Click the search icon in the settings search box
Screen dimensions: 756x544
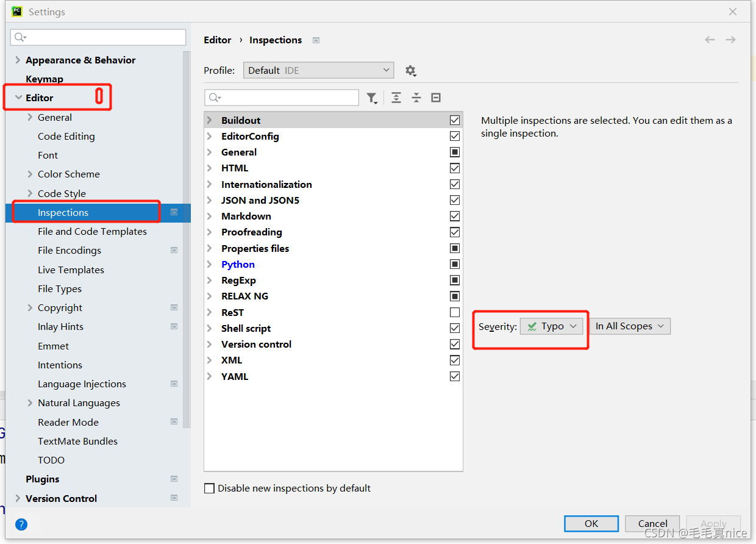(20, 37)
